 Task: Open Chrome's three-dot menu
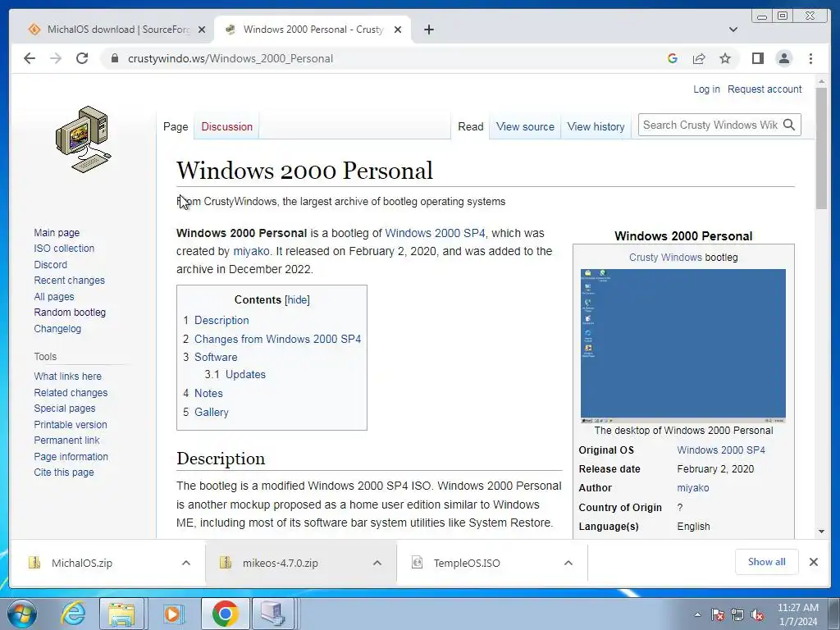(x=810, y=58)
